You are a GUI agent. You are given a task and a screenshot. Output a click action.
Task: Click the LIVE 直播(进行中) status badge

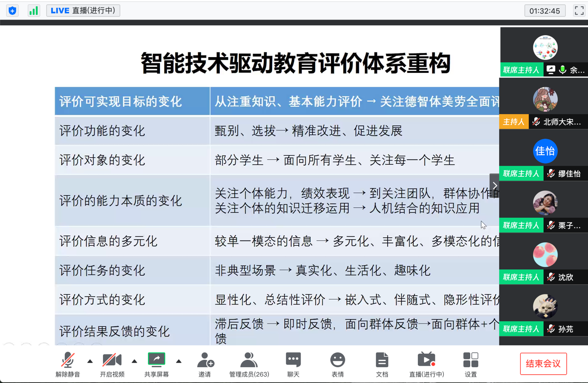point(83,11)
